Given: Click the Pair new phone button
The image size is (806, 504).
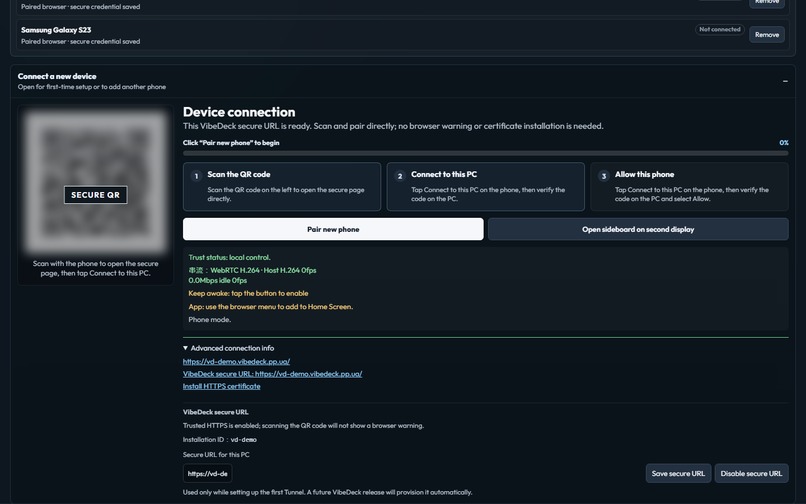Looking at the screenshot, I should [x=333, y=229].
